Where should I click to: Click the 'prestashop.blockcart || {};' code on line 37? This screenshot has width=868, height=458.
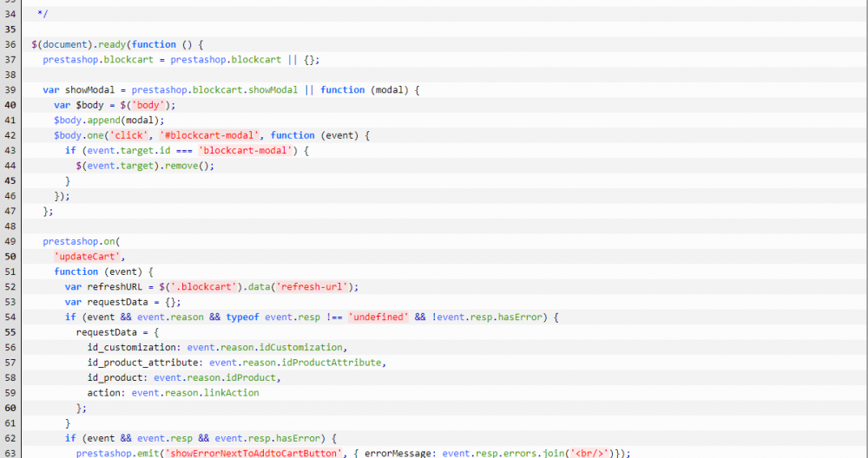245,60
